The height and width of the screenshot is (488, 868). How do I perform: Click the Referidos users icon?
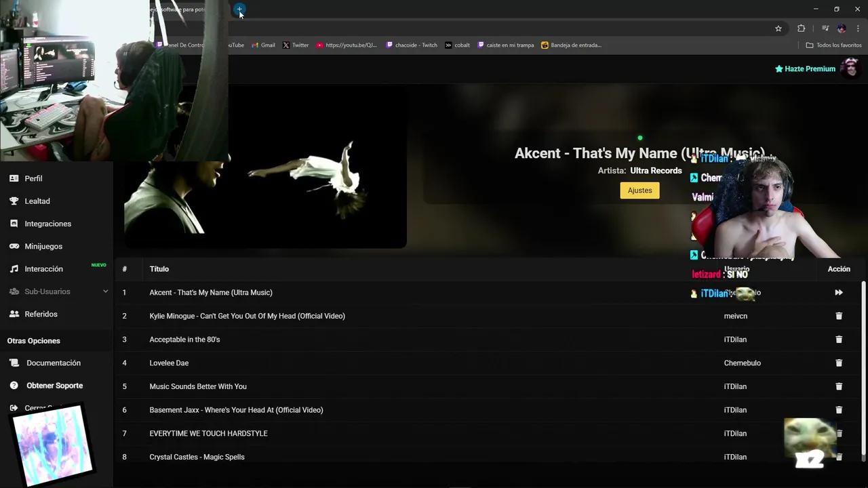(14, 314)
